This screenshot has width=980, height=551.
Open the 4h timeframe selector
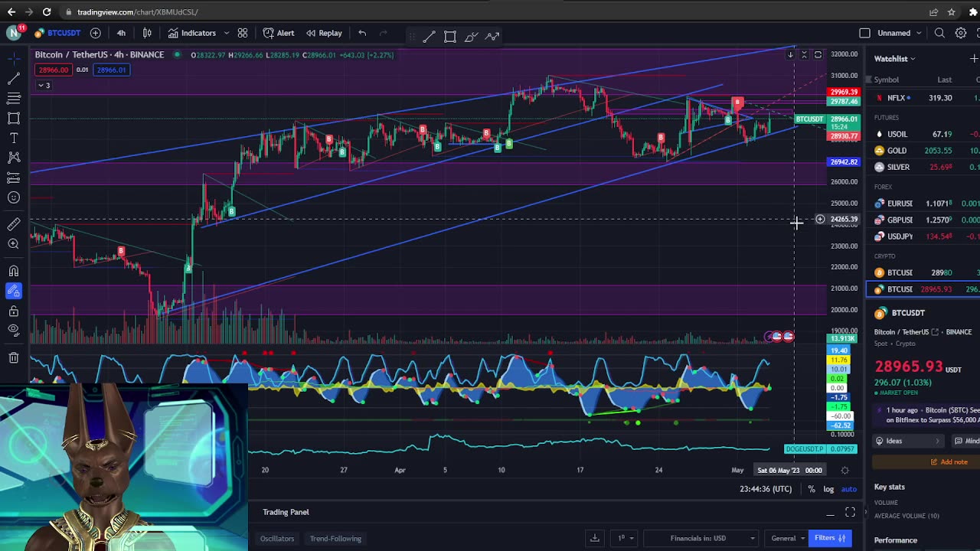pyautogui.click(x=121, y=33)
